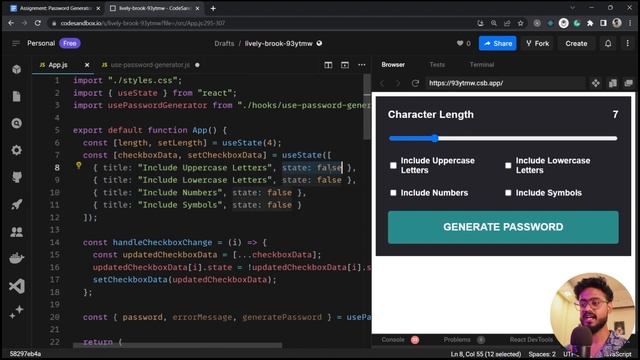Screen dimensions: 640x360
Task: Click the preview refresh icon
Action: 415,83
